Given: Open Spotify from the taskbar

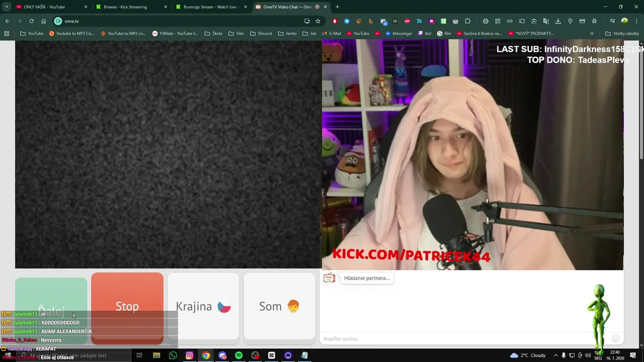Looking at the screenshot, I should [238, 355].
